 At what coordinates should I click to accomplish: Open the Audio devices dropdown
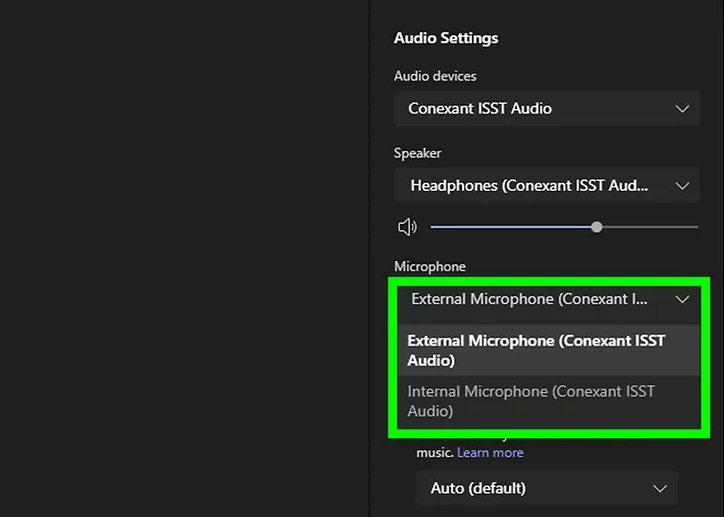tap(547, 108)
